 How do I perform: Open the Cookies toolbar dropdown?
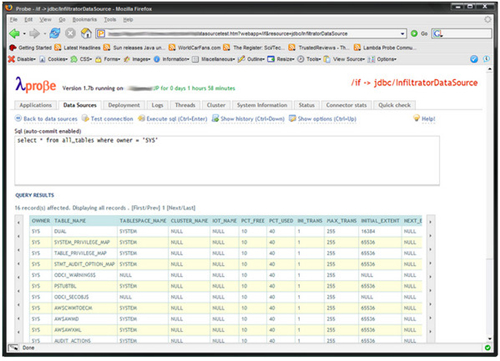[x=54, y=59]
